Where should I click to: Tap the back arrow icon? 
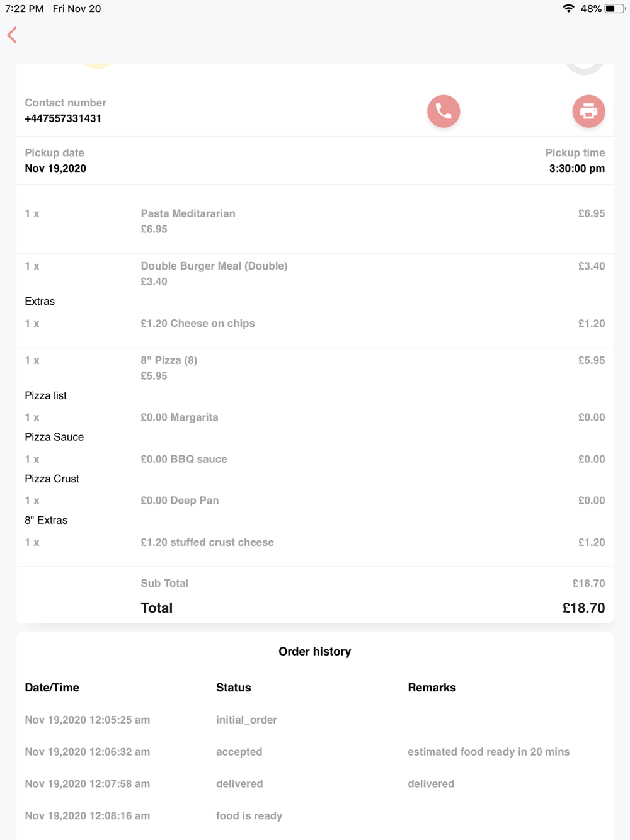click(12, 35)
